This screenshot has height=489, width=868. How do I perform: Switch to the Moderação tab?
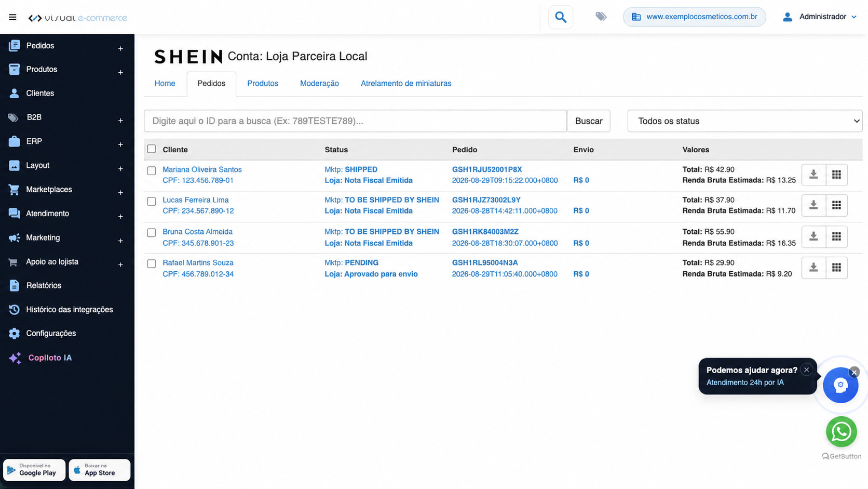[319, 84]
